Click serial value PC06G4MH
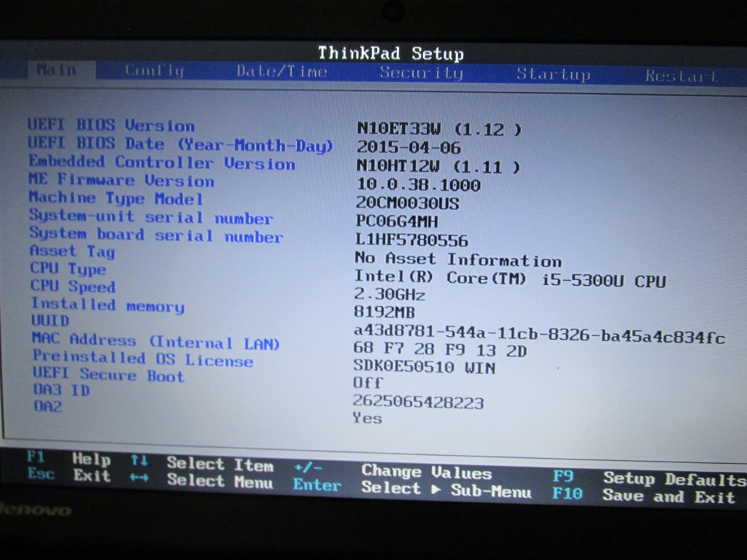This screenshot has width=747, height=560. [397, 222]
